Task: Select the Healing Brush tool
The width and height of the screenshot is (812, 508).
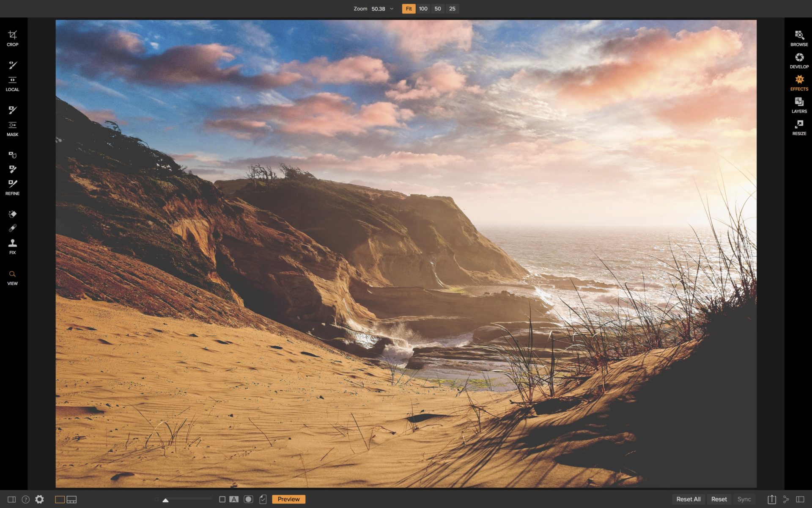Action: point(13,228)
